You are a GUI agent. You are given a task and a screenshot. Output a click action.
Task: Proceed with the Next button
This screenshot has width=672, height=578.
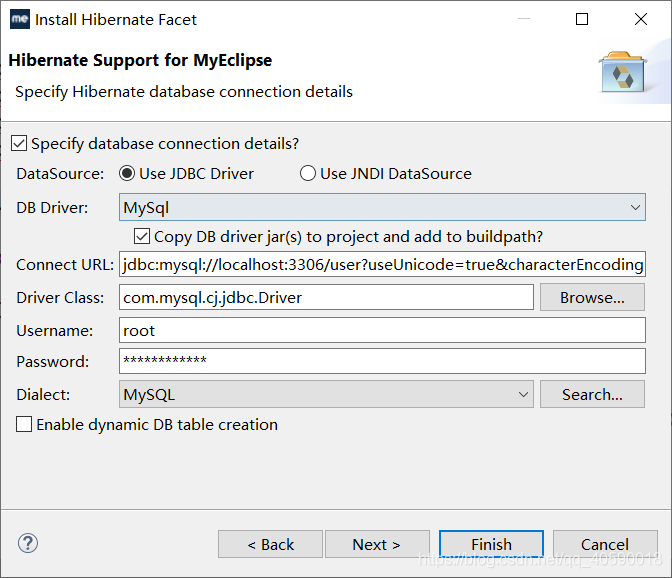tap(377, 544)
